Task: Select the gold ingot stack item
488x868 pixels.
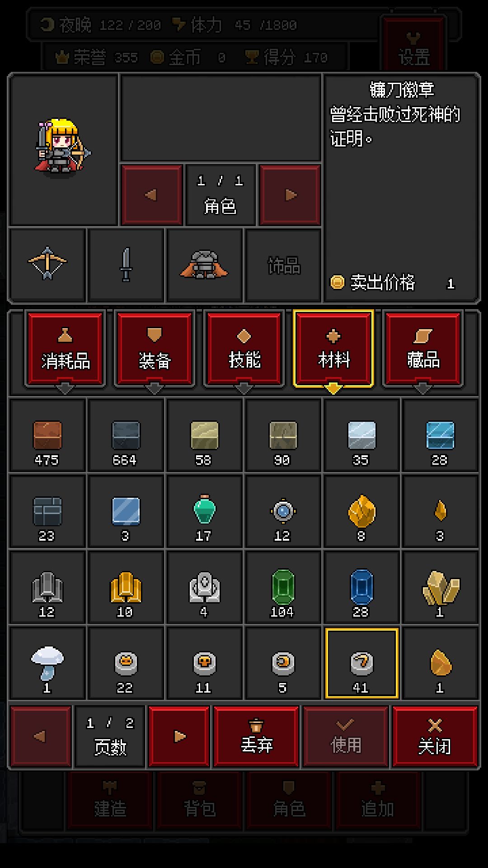Action: pyautogui.click(x=126, y=587)
